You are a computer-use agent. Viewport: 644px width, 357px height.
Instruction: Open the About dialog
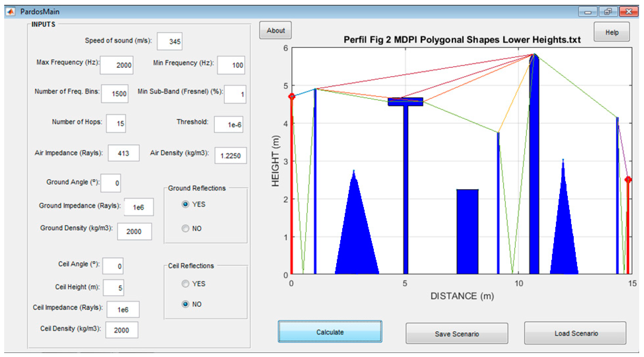click(x=276, y=30)
